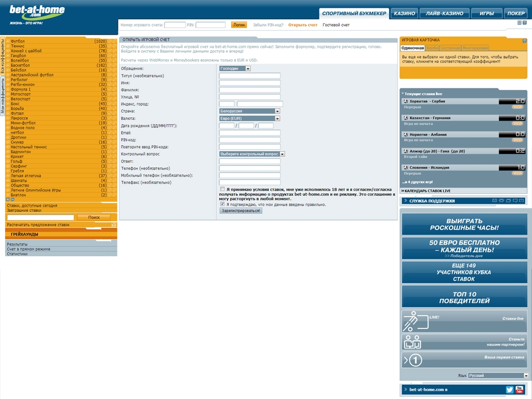
Task: Click the email envelope icon in Служба поддержки
Action: [x=495, y=201]
